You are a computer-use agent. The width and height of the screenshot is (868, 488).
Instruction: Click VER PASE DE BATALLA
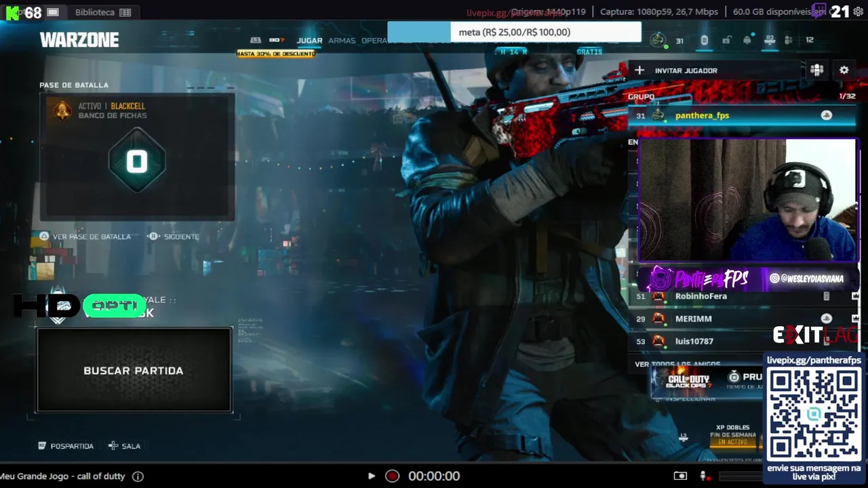(85, 237)
